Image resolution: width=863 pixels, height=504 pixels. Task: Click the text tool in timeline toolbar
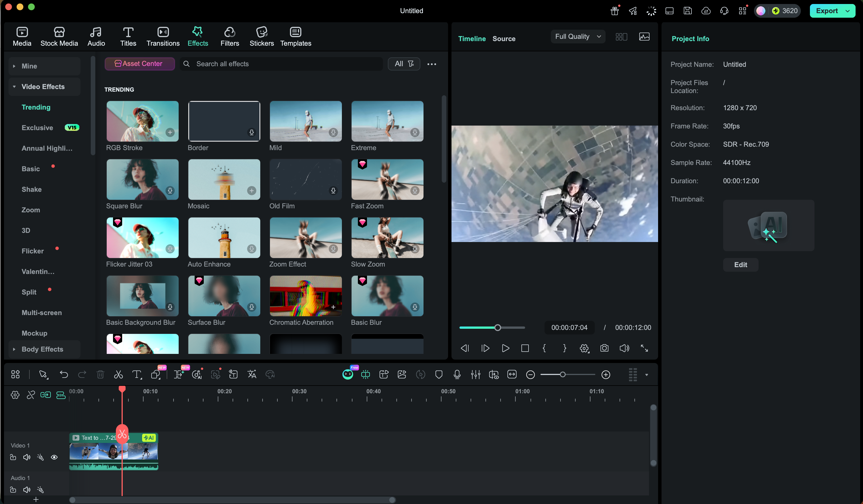point(137,375)
